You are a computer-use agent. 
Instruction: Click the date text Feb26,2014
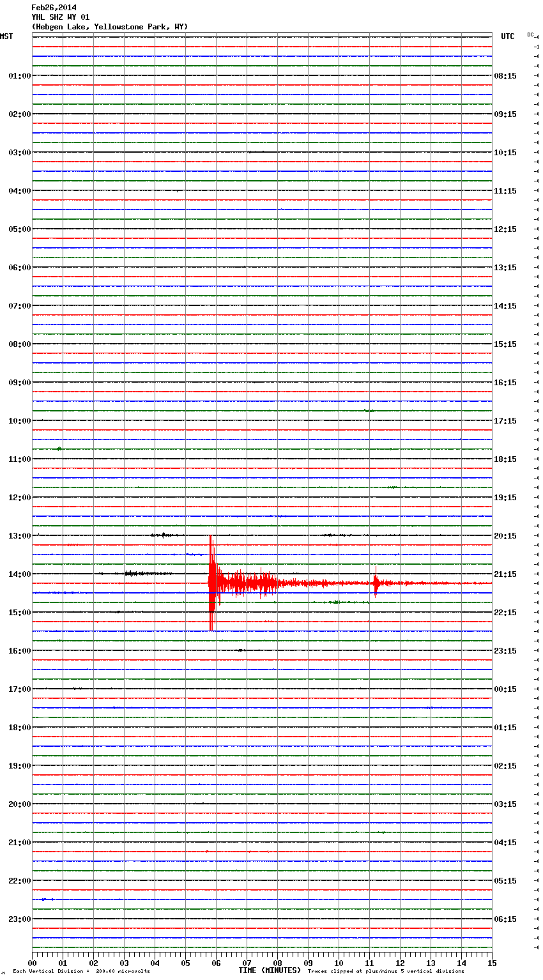(54, 8)
